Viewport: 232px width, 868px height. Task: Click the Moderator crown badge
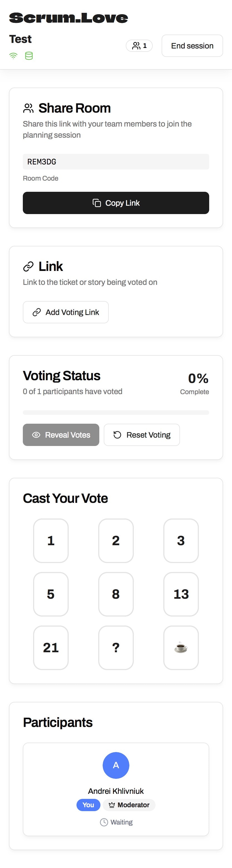[129, 805]
